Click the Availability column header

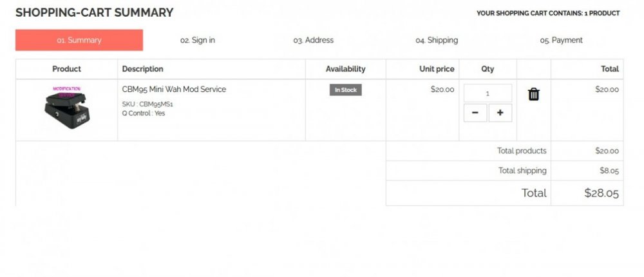pyautogui.click(x=345, y=69)
